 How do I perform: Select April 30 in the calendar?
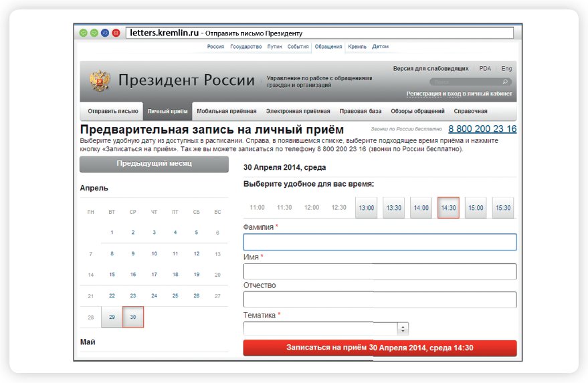[x=132, y=317]
